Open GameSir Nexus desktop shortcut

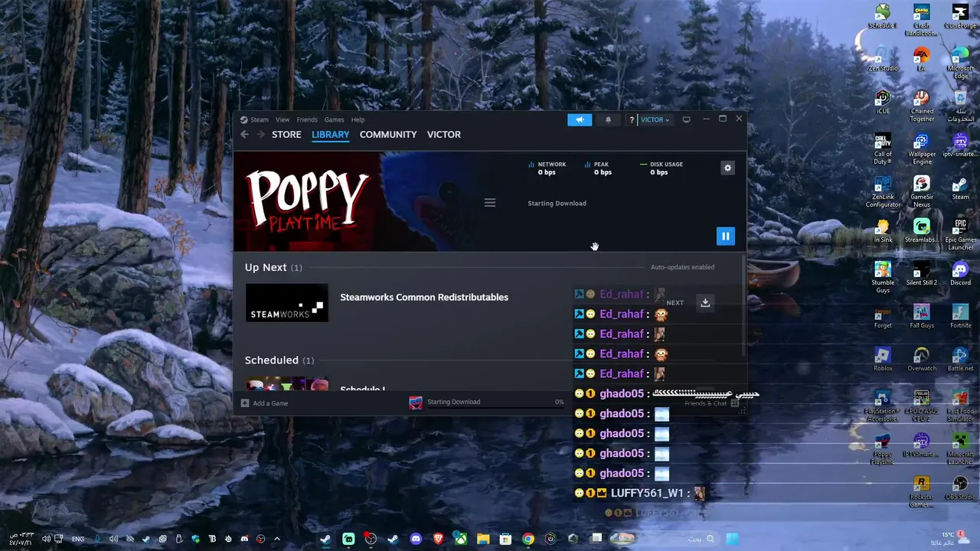[x=922, y=191]
